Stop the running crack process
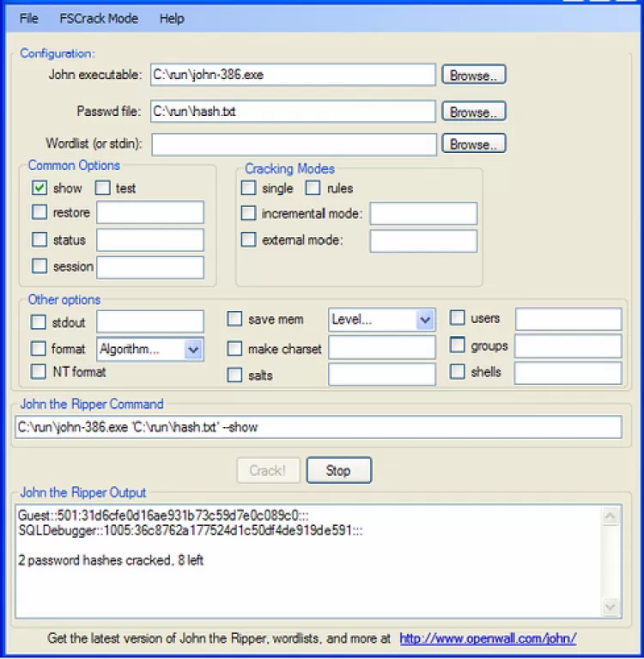 (x=339, y=470)
